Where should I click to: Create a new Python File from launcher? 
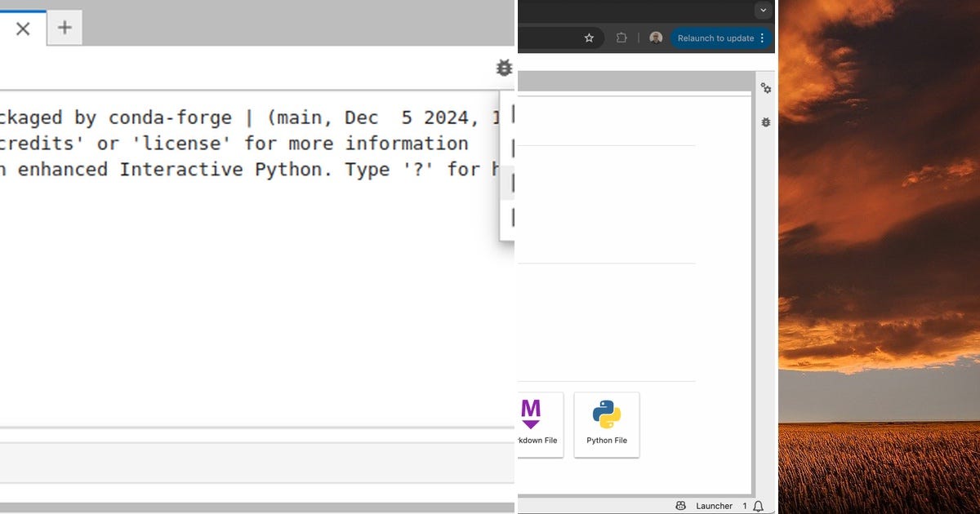coord(607,424)
